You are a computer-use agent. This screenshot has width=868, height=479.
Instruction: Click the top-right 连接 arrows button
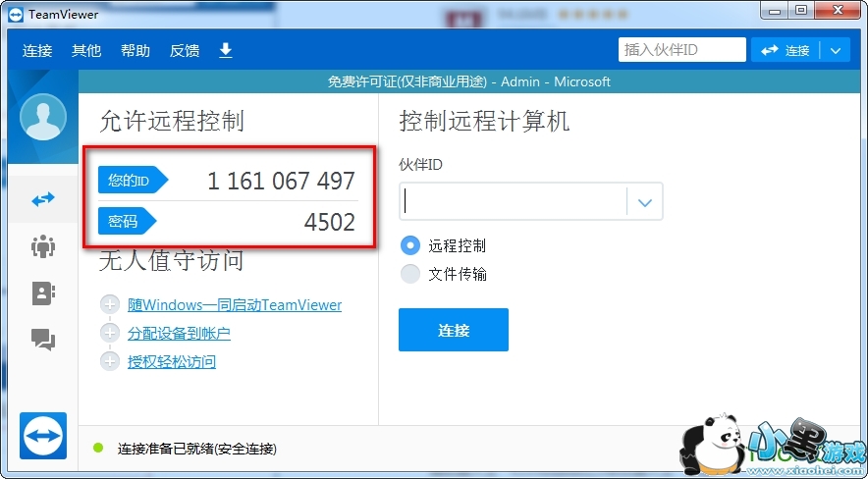785,50
